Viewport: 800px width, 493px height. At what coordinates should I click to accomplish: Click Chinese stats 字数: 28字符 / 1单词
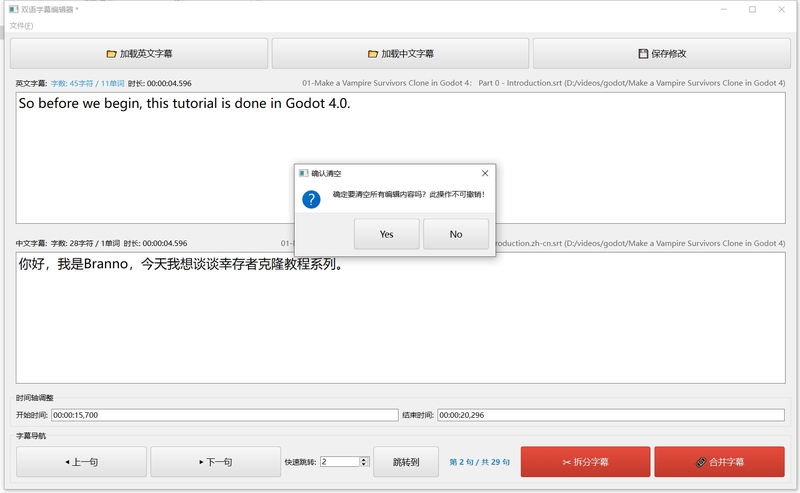click(x=85, y=243)
